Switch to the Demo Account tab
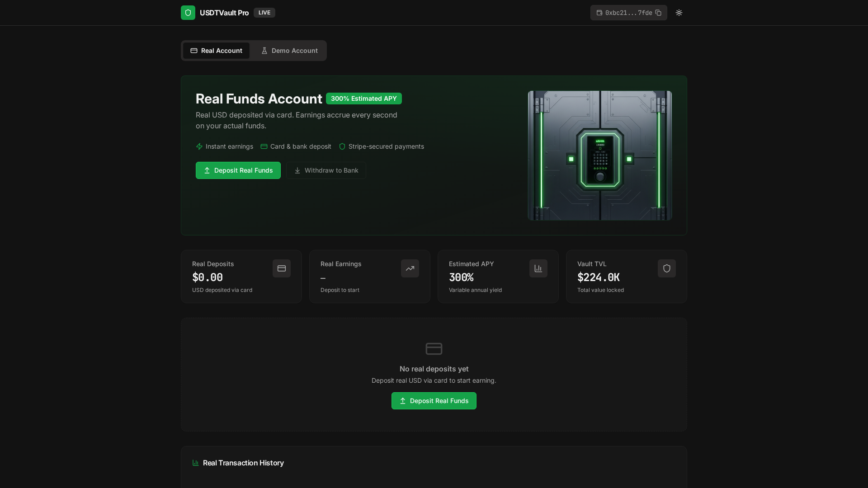Viewport: 868px width, 488px height. pyautogui.click(x=289, y=51)
